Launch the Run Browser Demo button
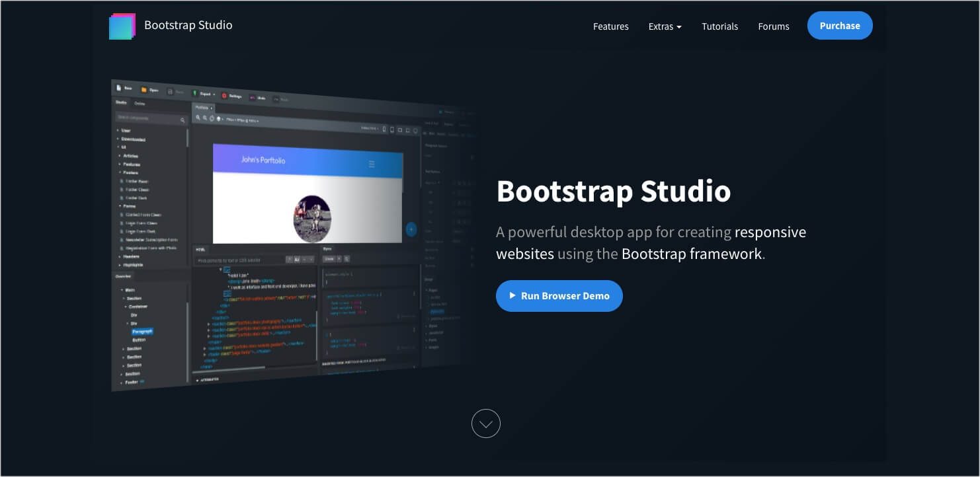 (x=559, y=296)
